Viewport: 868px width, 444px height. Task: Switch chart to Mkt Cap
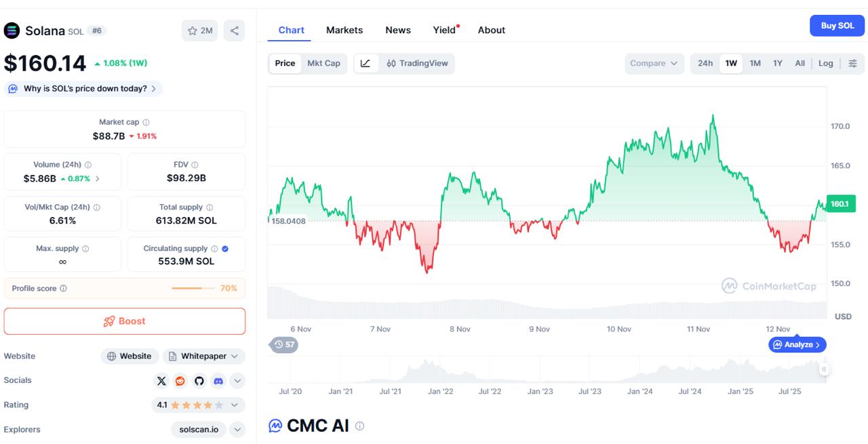(323, 63)
